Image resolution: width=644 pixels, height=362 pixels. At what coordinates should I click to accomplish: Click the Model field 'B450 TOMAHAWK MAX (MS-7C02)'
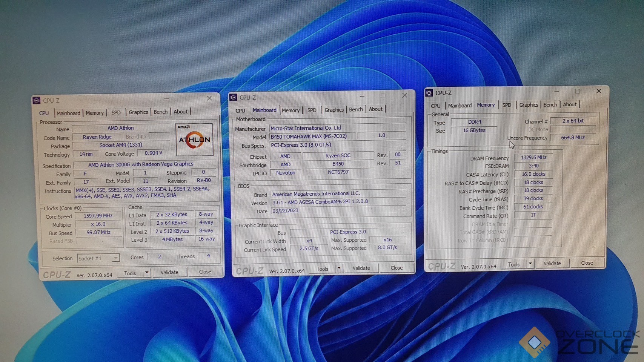pos(312,136)
